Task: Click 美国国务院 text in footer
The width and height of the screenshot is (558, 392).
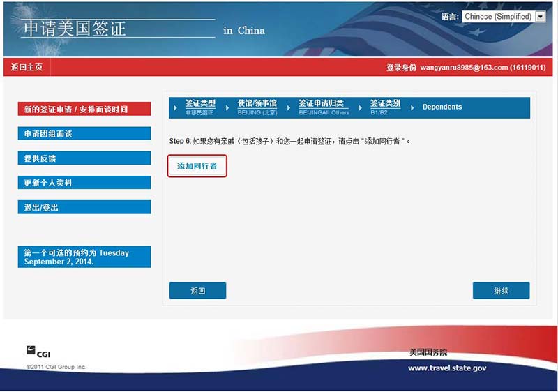Action: click(428, 352)
